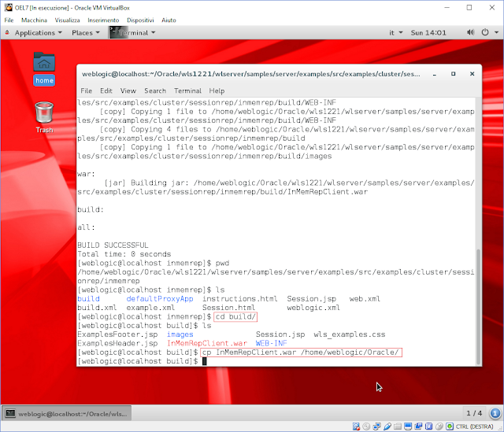Click the weblogic@localhost taskbar button

click(66, 414)
